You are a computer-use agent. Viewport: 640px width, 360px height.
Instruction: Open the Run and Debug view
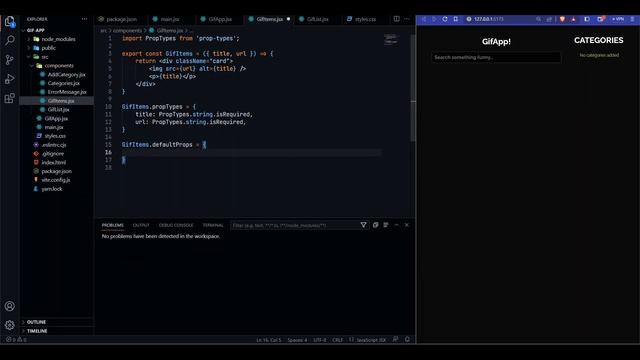(10, 79)
